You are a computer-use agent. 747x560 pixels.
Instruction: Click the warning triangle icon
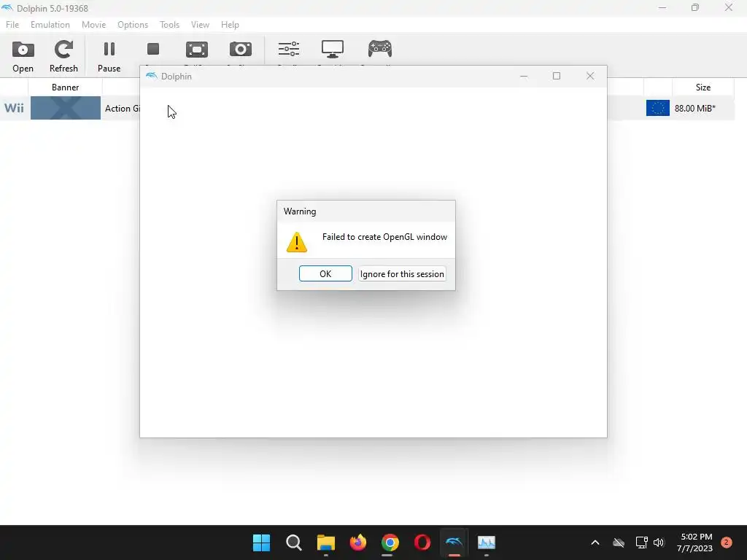point(296,242)
